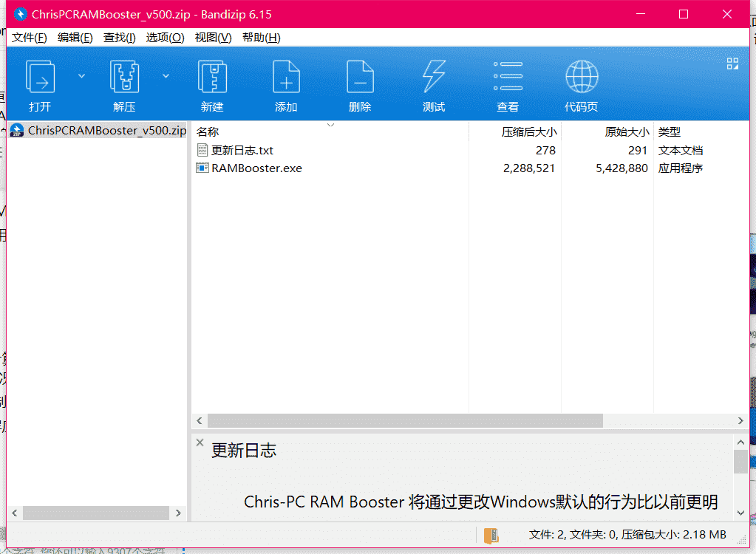Minimize the Bandizip window
This screenshot has height=554, width=756.
pyautogui.click(x=640, y=14)
